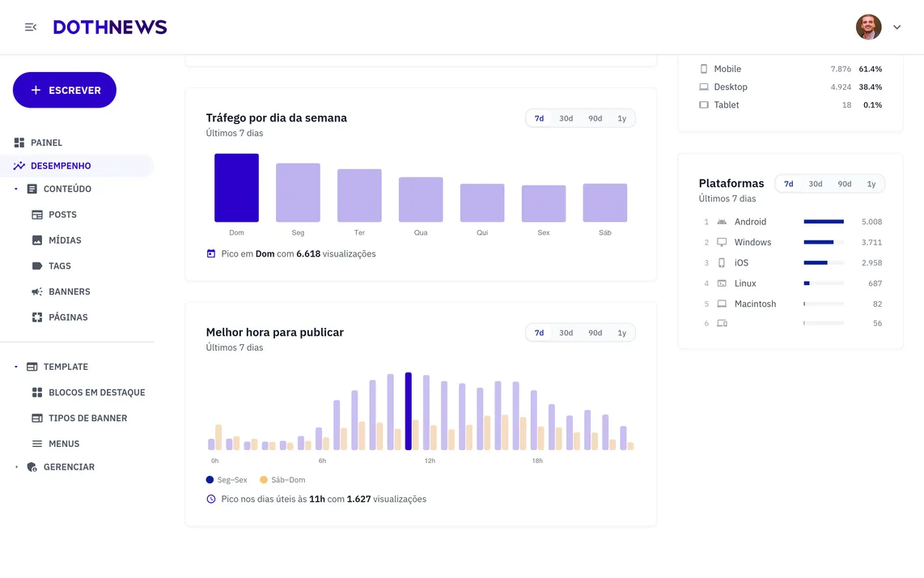Open Blocos em Destaque icon

click(x=37, y=392)
